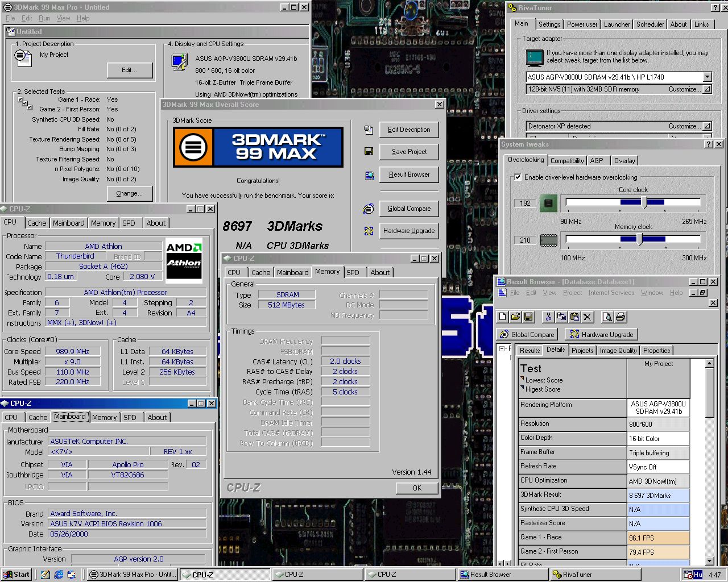Expand Customize arrow next to 128-bit NV5
This screenshot has width=728, height=582.
[707, 89]
